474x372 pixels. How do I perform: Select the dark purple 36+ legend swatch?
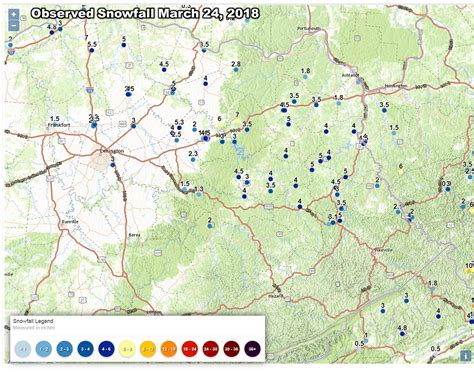point(252,349)
